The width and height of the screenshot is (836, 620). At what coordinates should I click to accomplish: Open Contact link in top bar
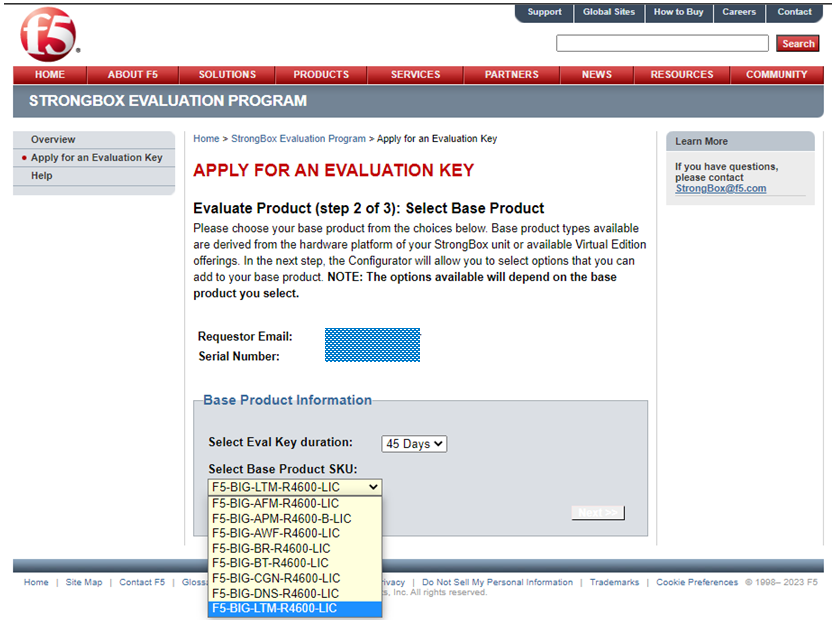coord(794,12)
